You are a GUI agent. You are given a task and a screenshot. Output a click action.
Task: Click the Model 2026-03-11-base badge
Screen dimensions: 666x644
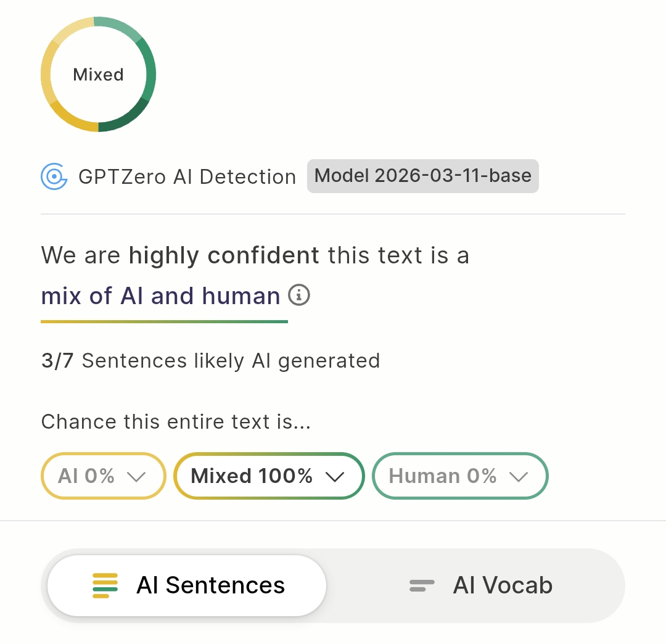(422, 176)
